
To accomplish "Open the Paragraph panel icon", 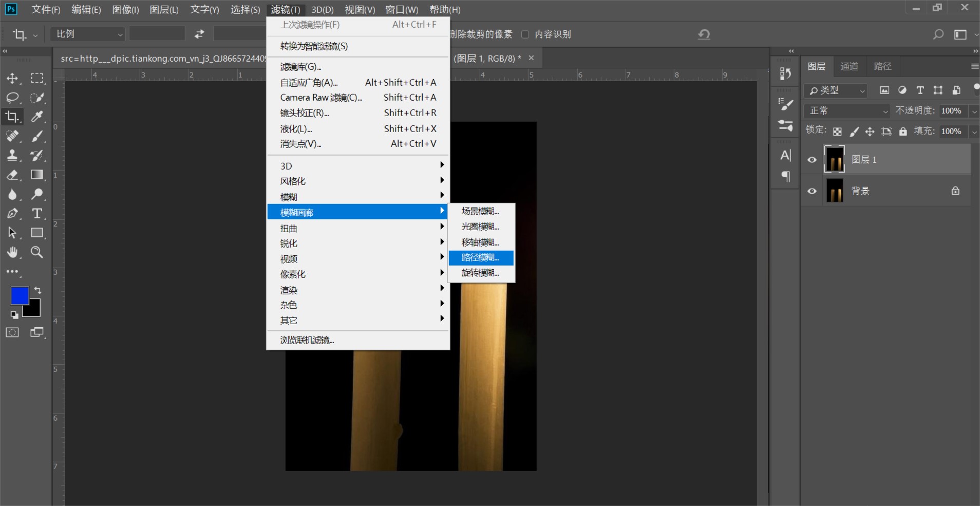I will tap(786, 177).
